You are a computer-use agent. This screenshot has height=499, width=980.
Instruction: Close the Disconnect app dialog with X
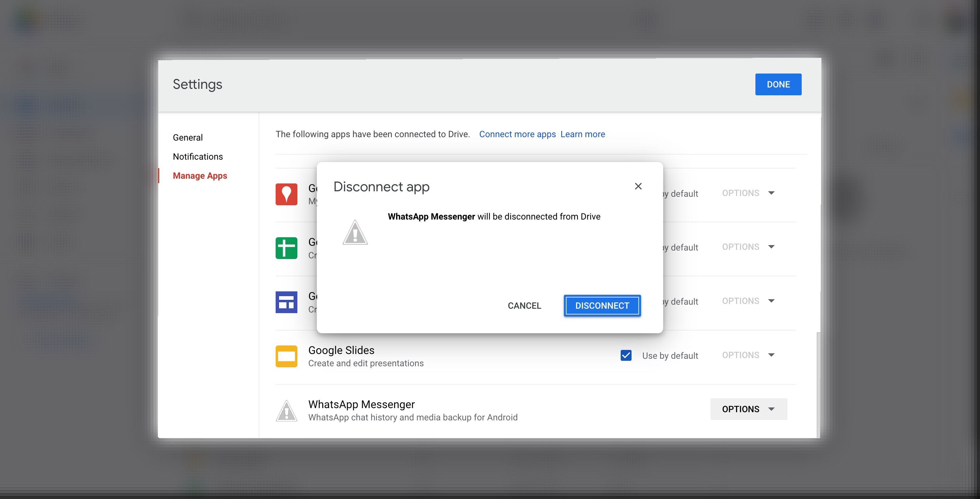tap(638, 186)
